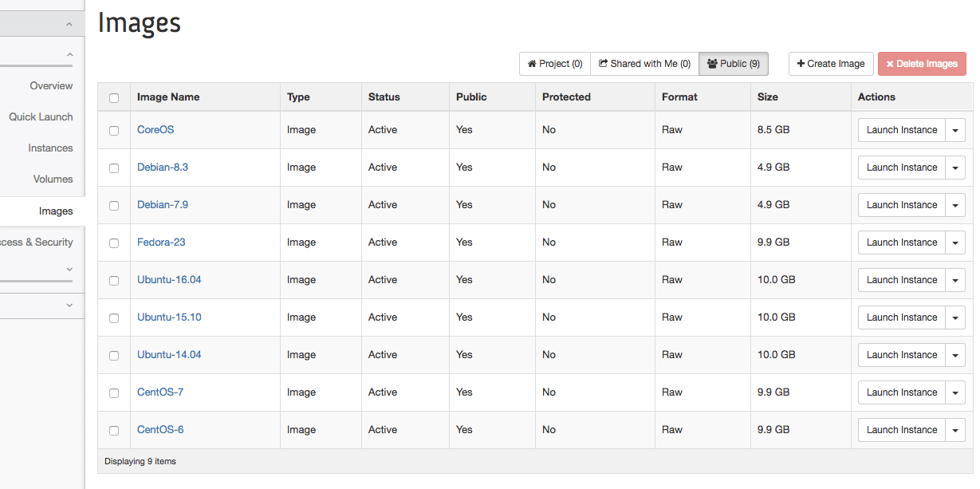The height and width of the screenshot is (489, 980).
Task: Open the CentOS-7 image link
Action: click(160, 392)
